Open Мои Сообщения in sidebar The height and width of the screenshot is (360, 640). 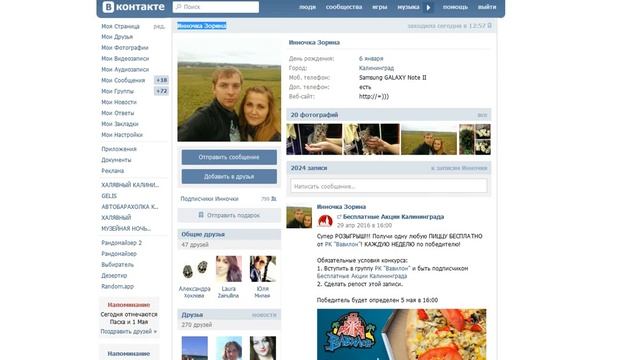tap(123, 80)
